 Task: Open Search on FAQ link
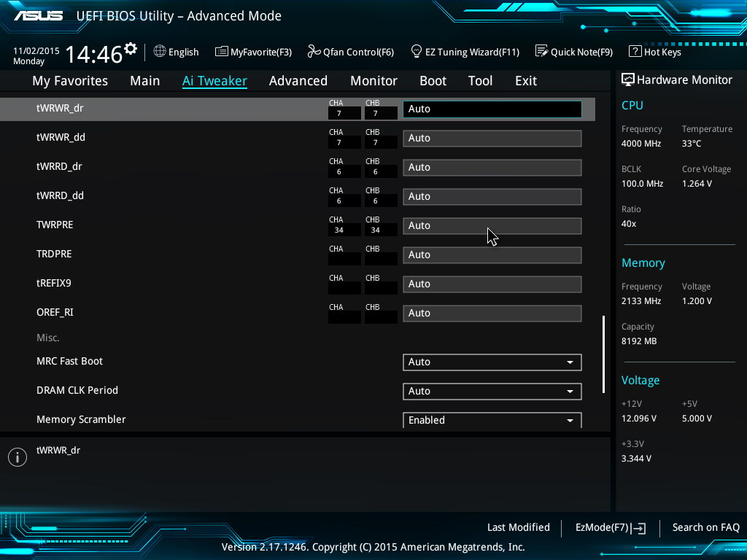[705, 527]
